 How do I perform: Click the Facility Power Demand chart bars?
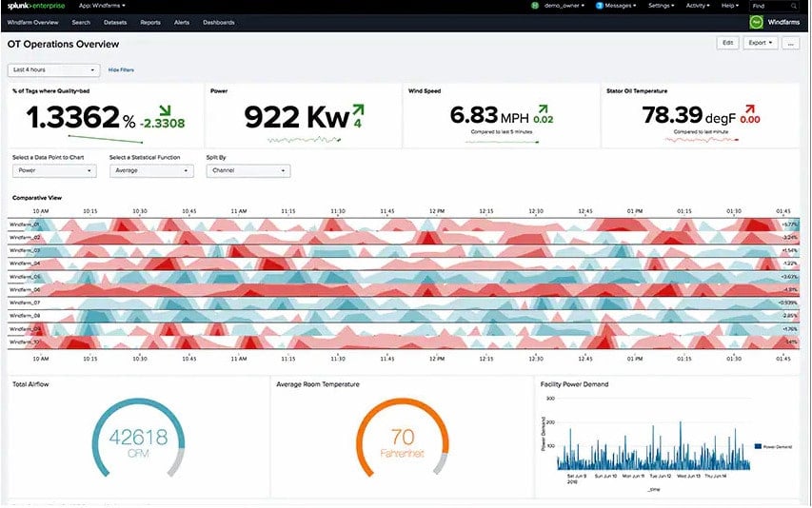(x=654, y=448)
